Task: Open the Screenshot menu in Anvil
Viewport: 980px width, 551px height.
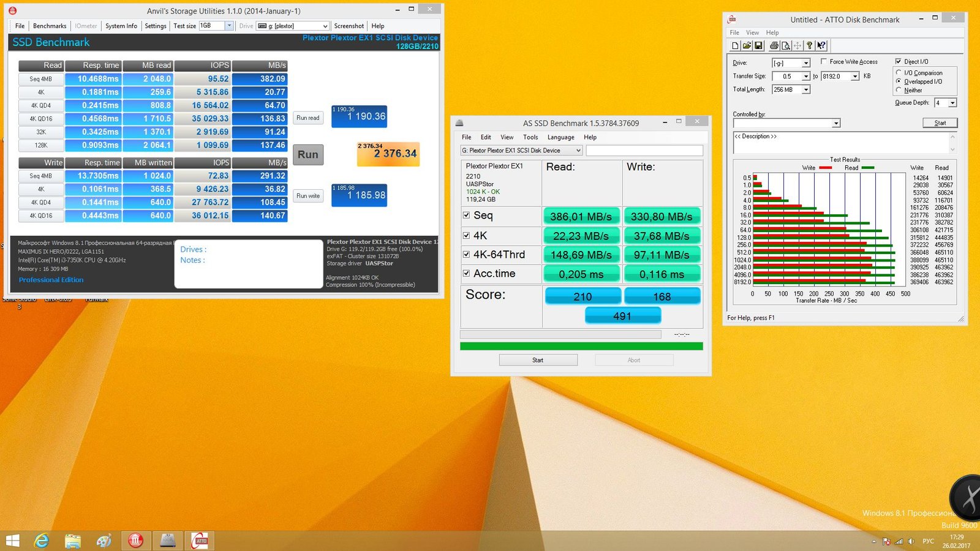Action: click(x=349, y=26)
